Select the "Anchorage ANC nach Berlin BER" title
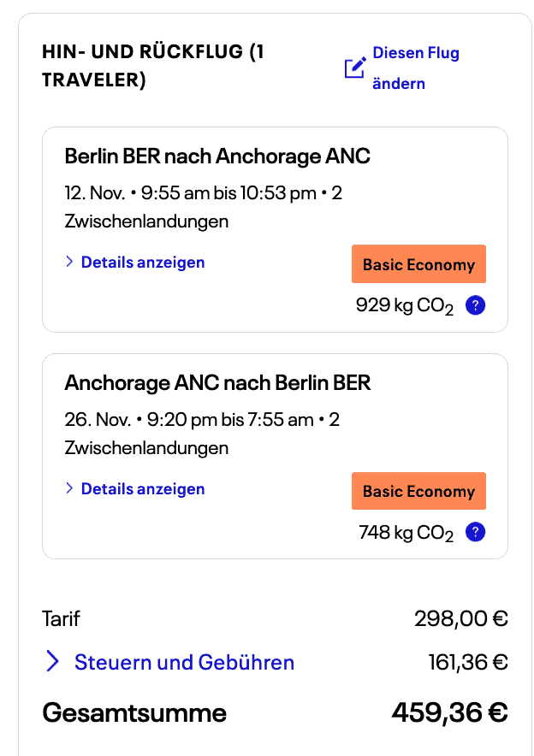Screen dimensions: 534x756 [x=217, y=383]
